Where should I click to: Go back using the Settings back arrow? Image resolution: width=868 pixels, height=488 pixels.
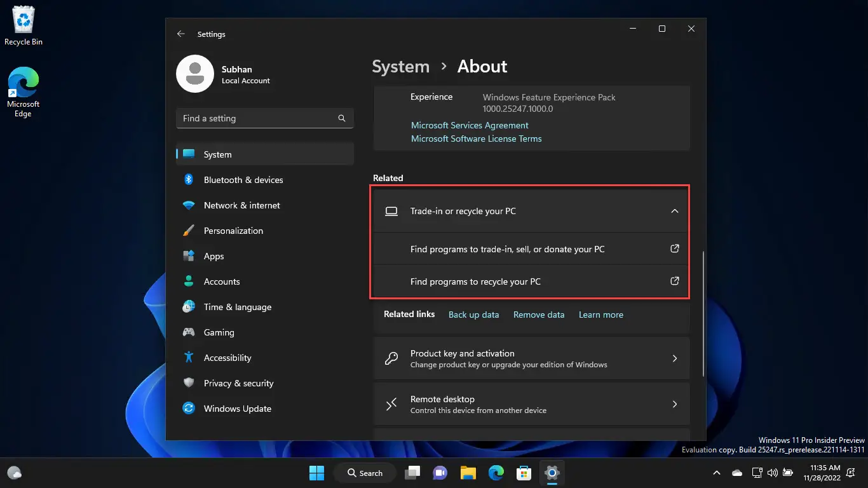click(x=181, y=34)
